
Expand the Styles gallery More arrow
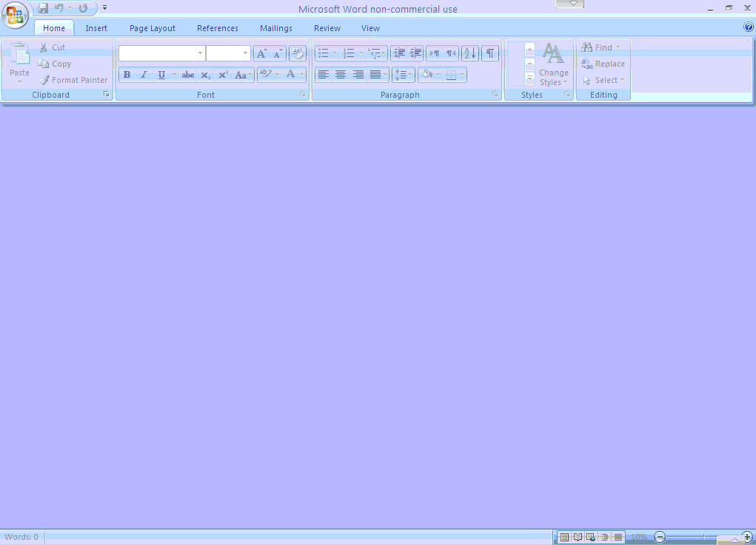[x=529, y=78]
